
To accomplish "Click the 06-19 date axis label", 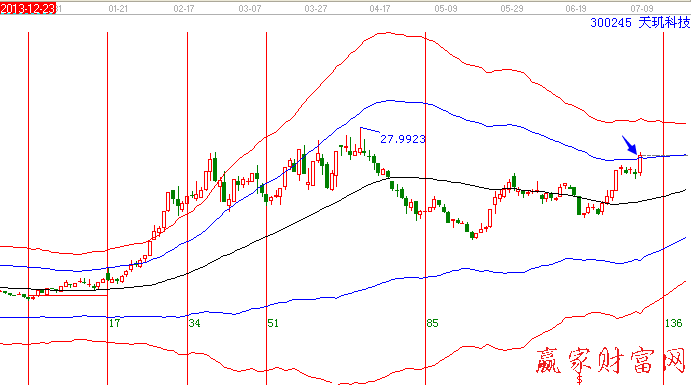I will tap(576, 8).
